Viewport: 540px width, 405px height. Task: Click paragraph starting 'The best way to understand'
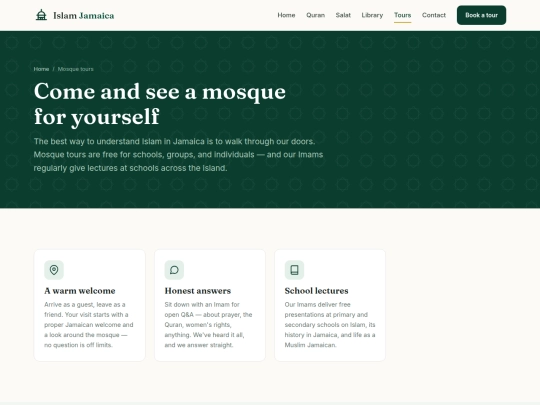(178, 155)
